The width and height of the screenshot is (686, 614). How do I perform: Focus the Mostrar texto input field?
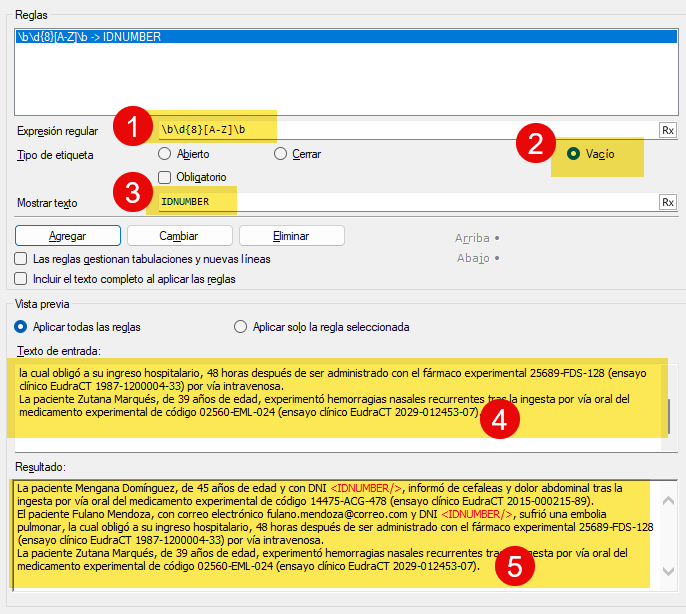click(407, 202)
